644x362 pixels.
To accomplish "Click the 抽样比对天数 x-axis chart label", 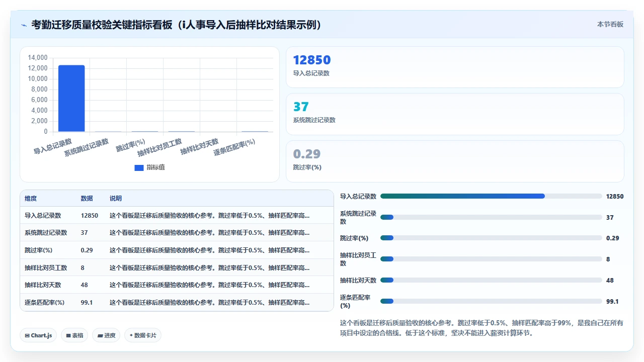I will click(200, 146).
